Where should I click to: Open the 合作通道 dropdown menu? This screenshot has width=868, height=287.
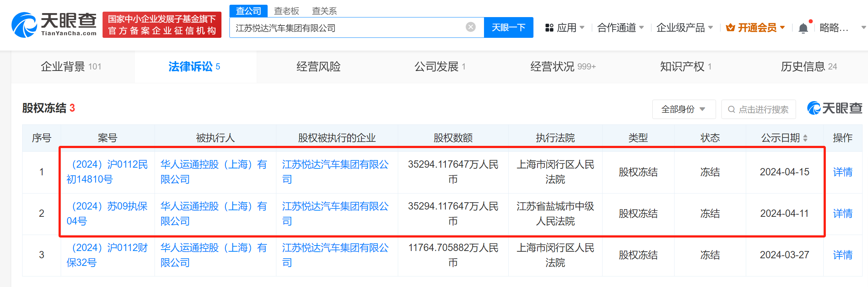(620, 28)
